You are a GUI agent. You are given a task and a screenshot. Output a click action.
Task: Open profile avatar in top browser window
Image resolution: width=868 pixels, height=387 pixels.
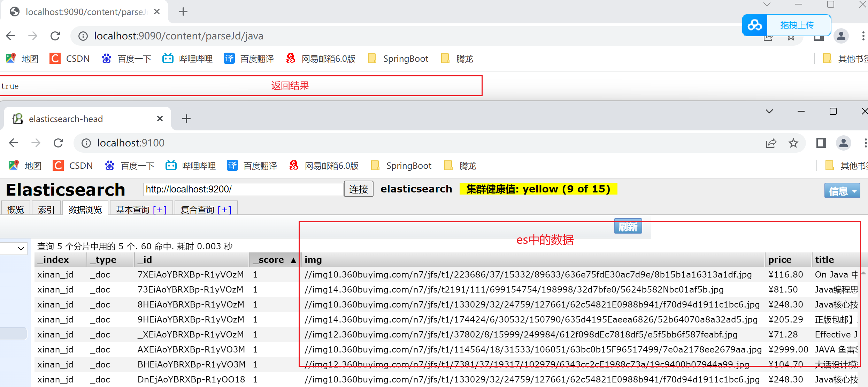point(841,36)
